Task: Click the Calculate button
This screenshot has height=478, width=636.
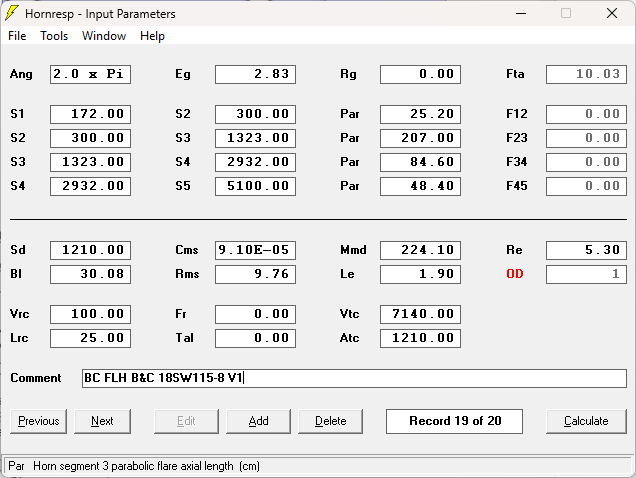Action: click(x=586, y=421)
